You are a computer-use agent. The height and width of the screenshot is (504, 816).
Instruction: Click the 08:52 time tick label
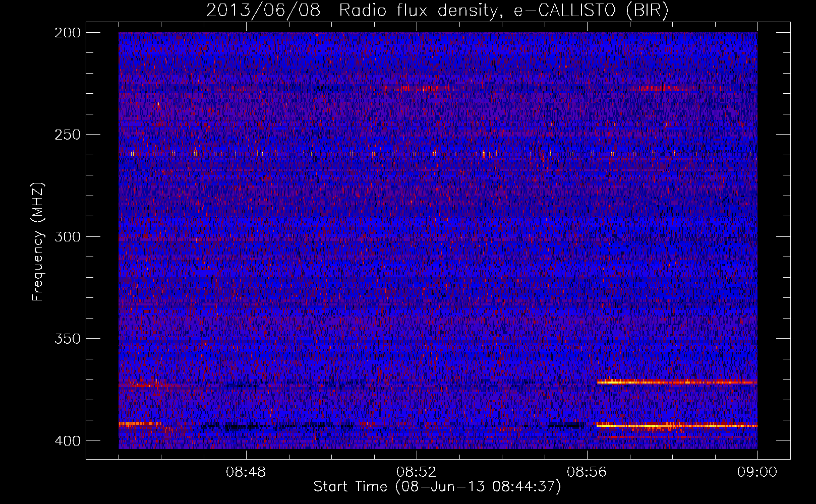[x=417, y=472]
